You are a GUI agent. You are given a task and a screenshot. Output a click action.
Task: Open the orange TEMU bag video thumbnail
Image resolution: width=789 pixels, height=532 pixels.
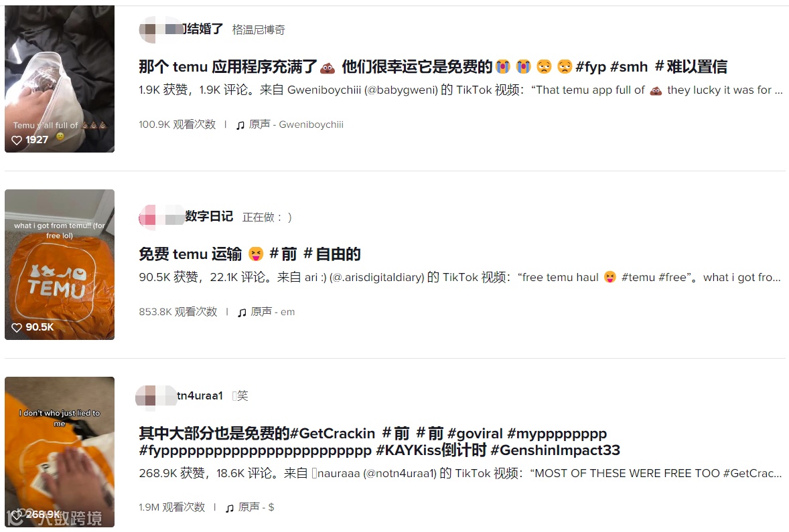(60, 264)
